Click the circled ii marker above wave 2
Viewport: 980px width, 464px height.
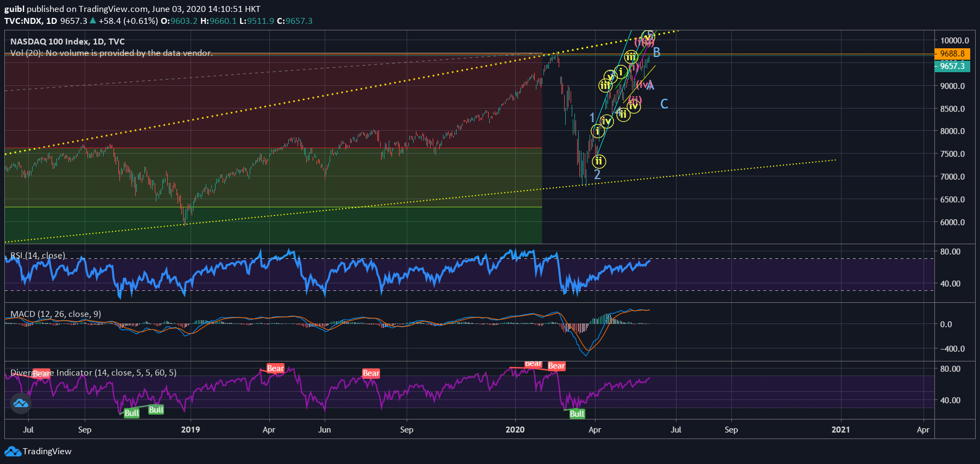tap(599, 161)
